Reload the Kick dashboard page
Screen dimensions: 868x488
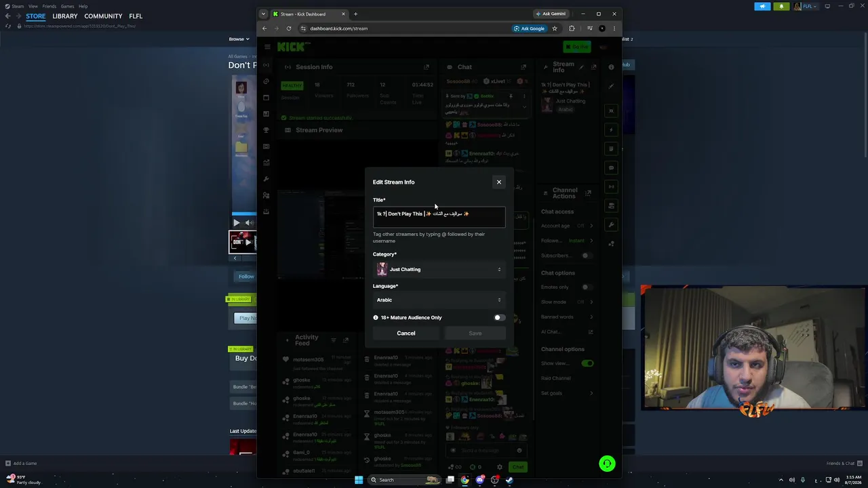289,28
